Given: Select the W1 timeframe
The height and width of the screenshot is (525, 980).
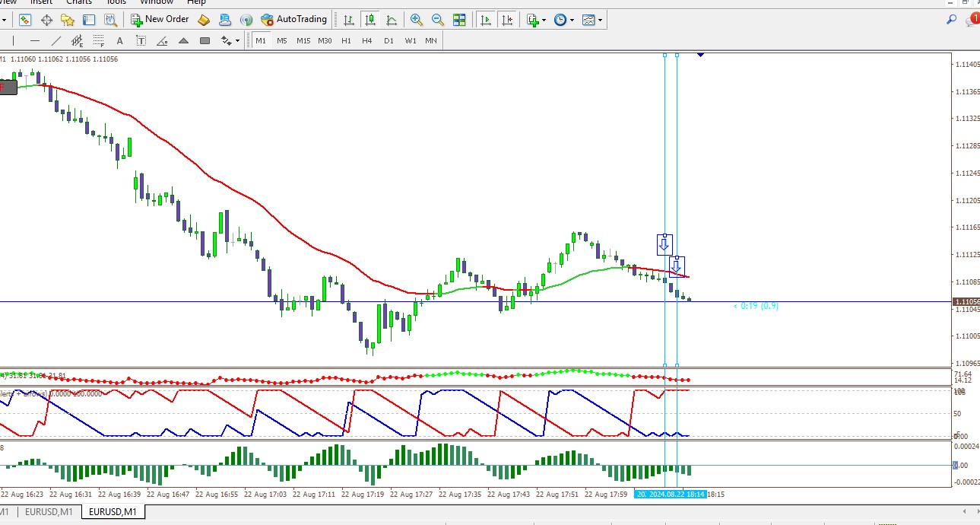Looking at the screenshot, I should (x=411, y=40).
